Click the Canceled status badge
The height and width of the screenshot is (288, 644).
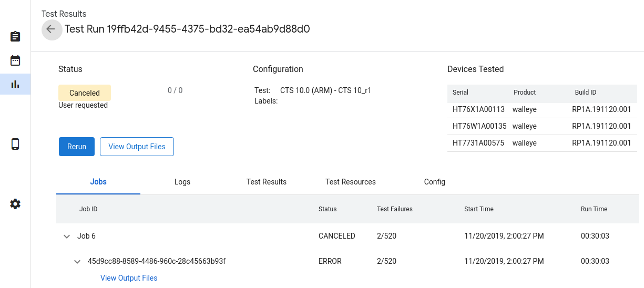pyautogui.click(x=85, y=93)
